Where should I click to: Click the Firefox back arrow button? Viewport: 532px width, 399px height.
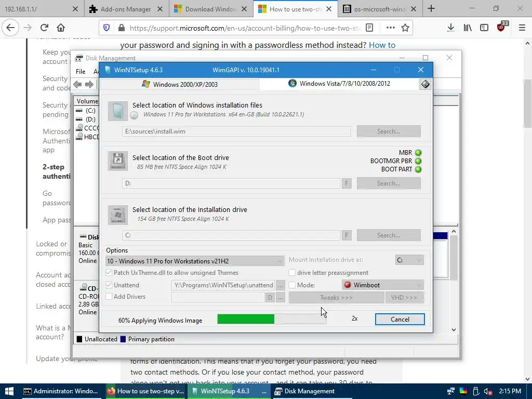10,28
